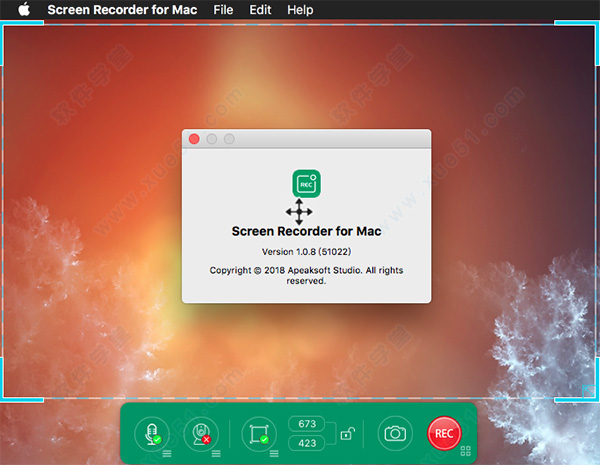Click the green REC app icon
Image resolution: width=600 pixels, height=465 pixels.
pos(307,184)
